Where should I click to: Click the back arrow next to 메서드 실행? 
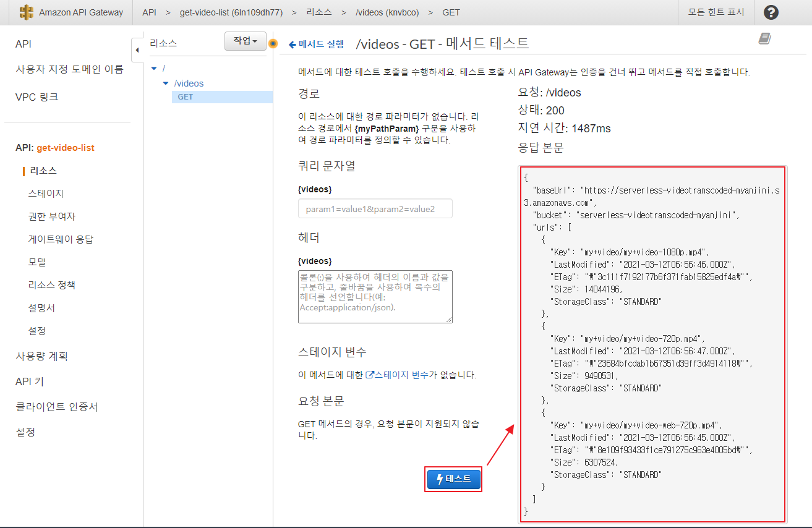[293, 45]
